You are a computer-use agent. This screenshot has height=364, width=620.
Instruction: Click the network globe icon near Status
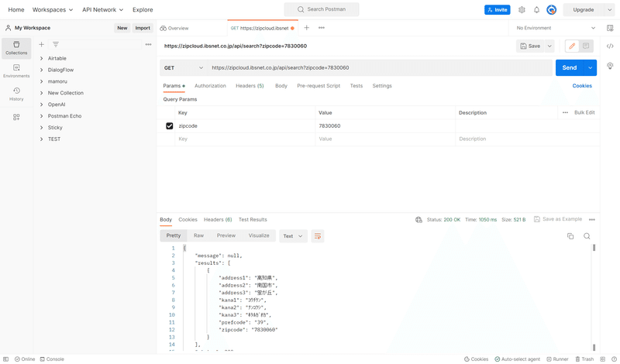(418, 220)
